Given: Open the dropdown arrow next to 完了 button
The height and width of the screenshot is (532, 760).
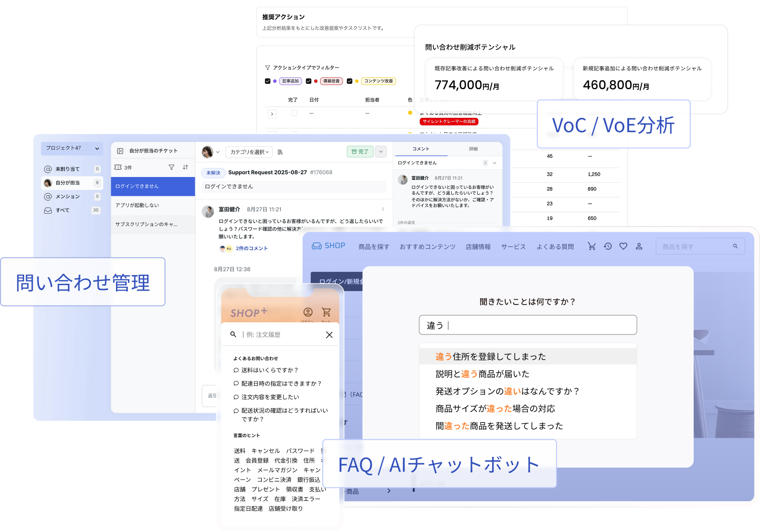Looking at the screenshot, I should pyautogui.click(x=380, y=152).
